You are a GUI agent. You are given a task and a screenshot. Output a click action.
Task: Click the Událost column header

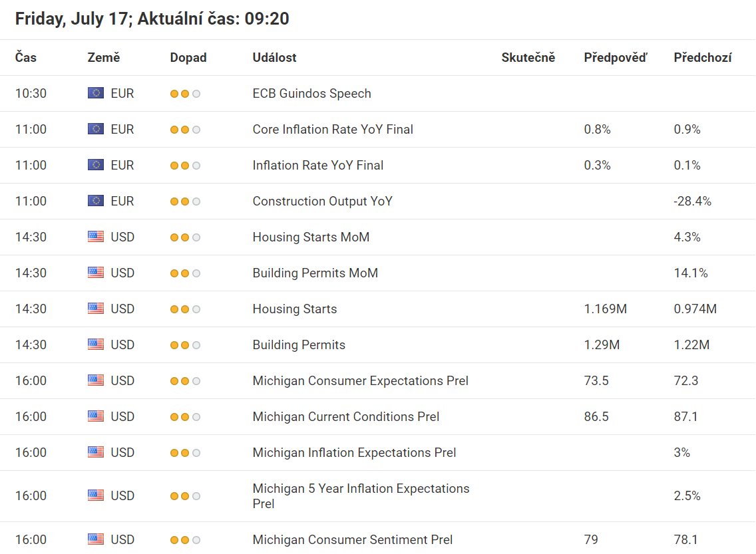click(x=274, y=58)
